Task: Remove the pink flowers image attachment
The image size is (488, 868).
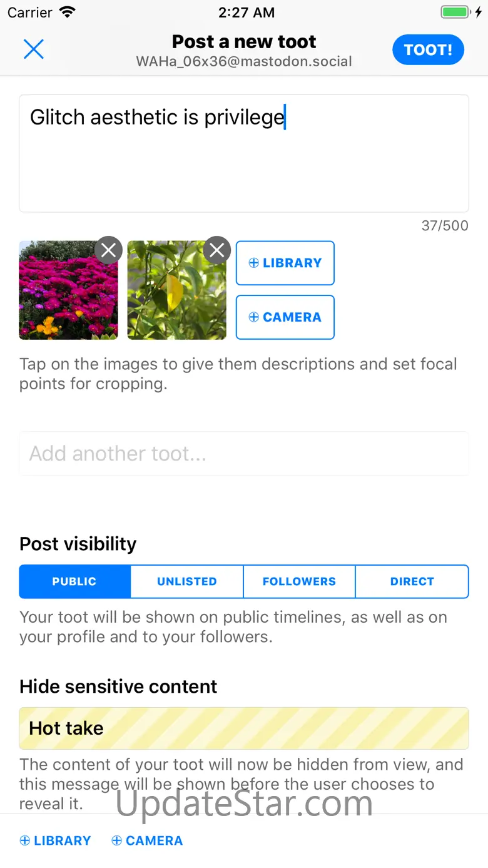Action: click(x=108, y=250)
